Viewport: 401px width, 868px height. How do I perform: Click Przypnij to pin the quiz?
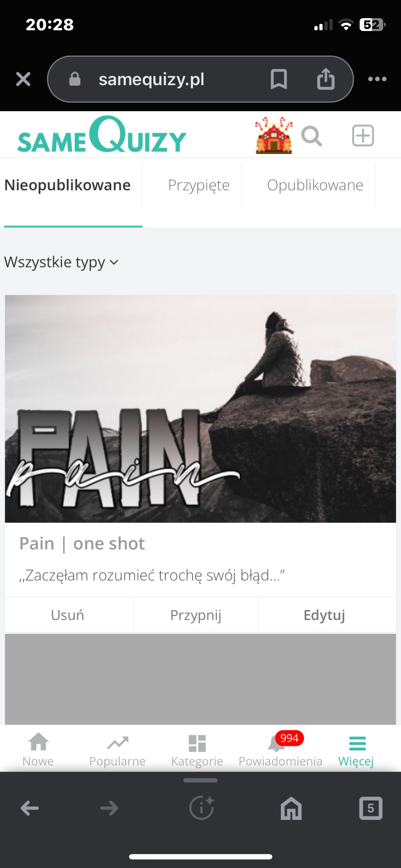tap(196, 615)
